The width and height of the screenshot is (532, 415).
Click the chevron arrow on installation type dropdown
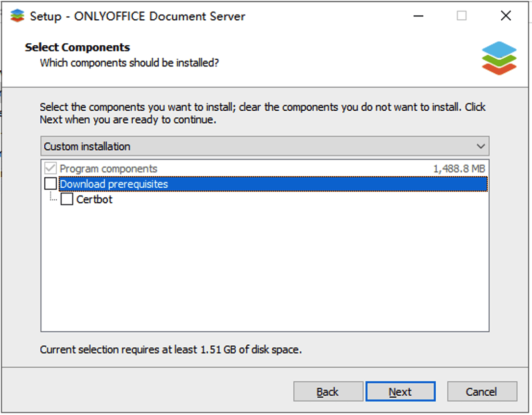point(480,146)
